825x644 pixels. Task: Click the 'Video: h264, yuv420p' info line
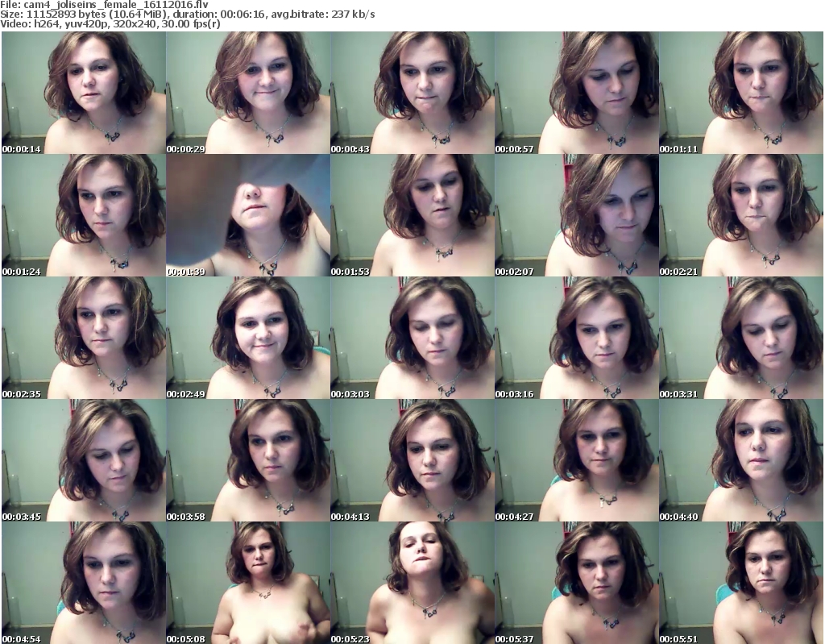click(110, 24)
